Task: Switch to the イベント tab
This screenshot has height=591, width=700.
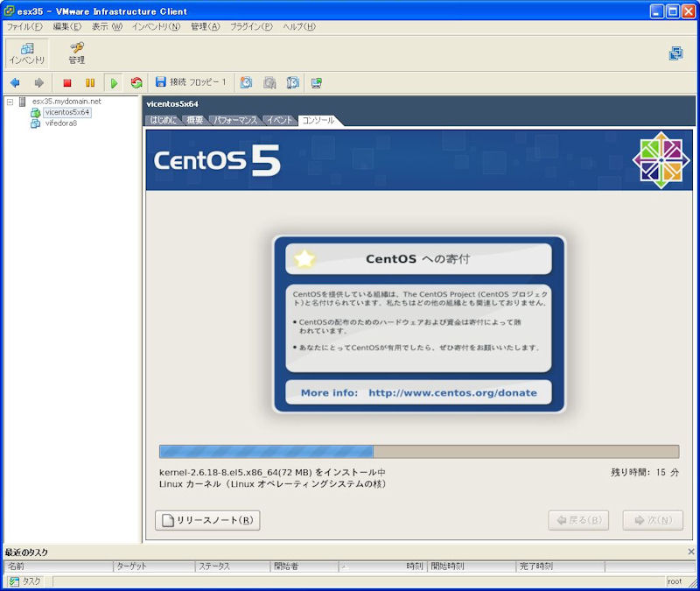Action: point(279,120)
